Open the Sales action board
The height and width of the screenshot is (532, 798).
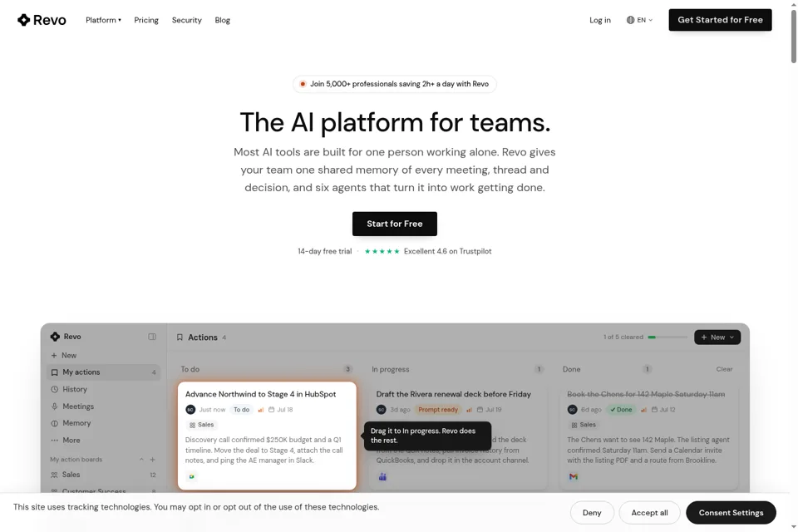click(103, 475)
